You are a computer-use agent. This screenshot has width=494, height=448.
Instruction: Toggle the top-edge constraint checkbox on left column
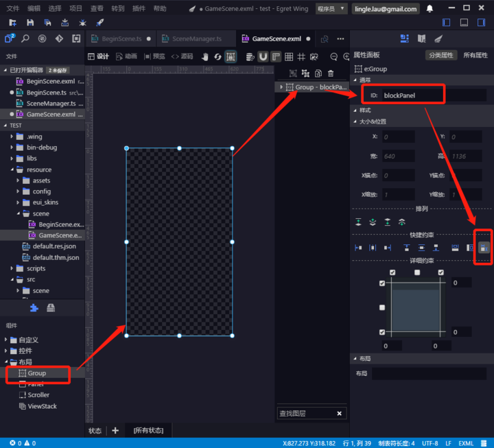[x=382, y=283]
